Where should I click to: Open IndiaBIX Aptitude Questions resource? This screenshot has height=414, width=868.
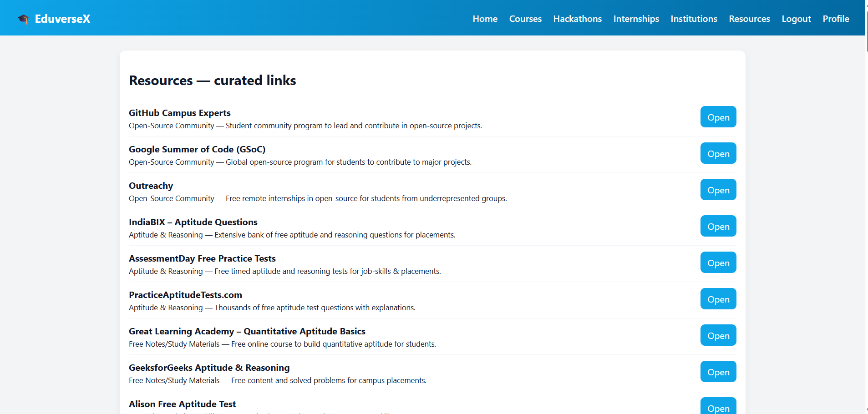718,226
